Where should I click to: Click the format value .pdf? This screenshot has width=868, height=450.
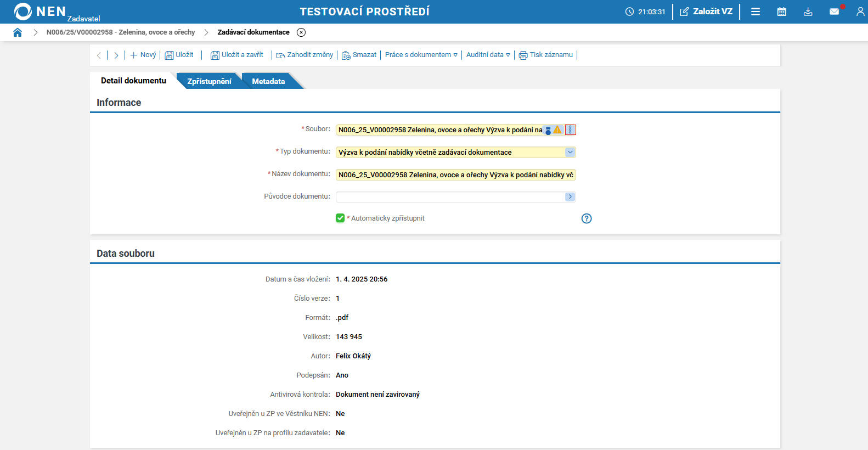pos(342,318)
